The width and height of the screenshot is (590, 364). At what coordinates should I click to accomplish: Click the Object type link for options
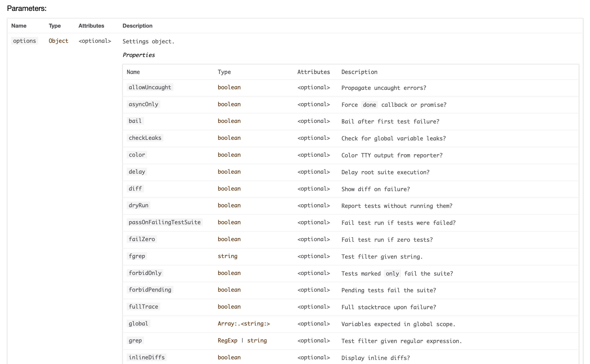pos(59,41)
